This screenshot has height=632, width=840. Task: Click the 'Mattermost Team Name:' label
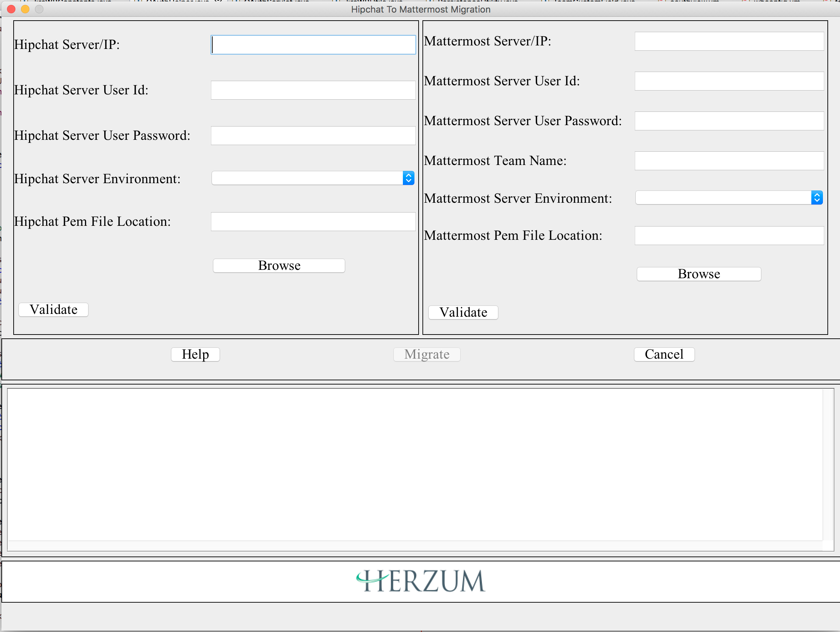tap(495, 161)
